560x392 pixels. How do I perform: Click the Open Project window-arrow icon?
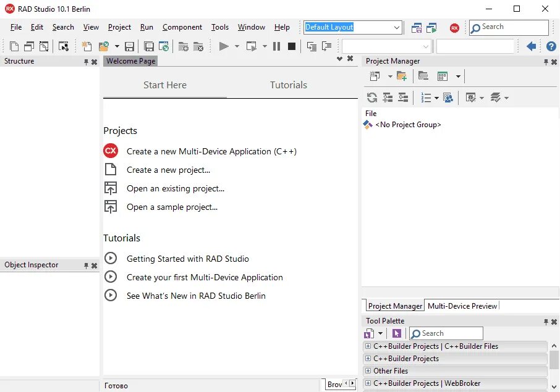164,46
